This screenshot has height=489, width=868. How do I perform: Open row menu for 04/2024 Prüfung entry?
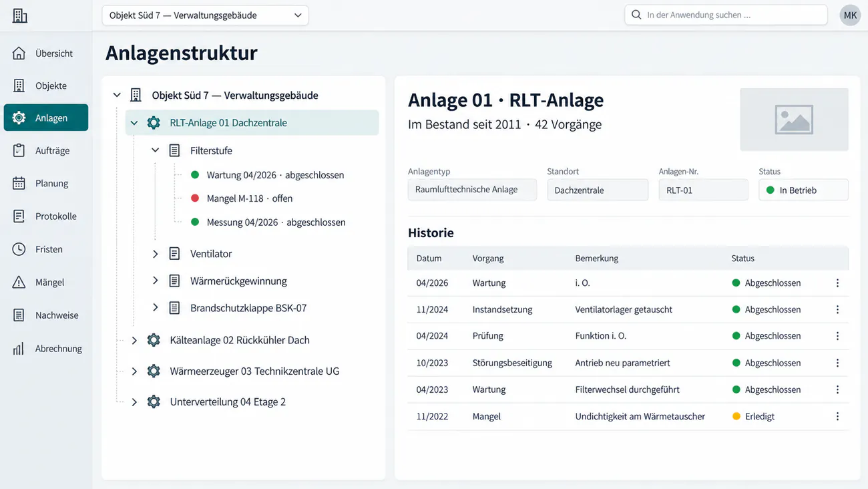tap(837, 336)
